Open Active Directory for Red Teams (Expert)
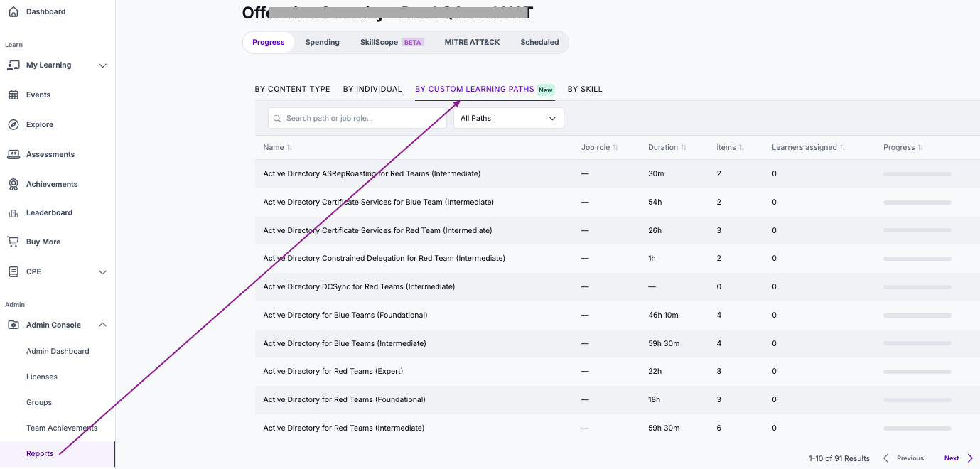Screen dimensions: 980x469 click(x=618, y=371)
